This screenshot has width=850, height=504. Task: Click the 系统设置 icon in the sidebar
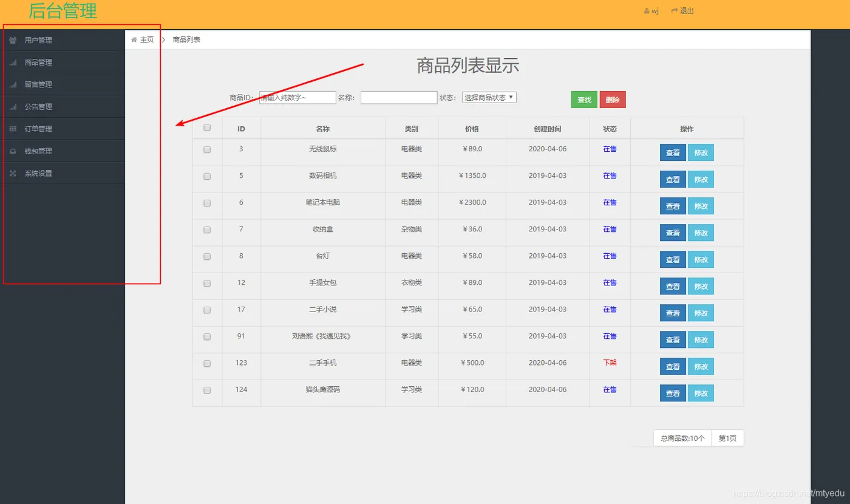coord(13,173)
